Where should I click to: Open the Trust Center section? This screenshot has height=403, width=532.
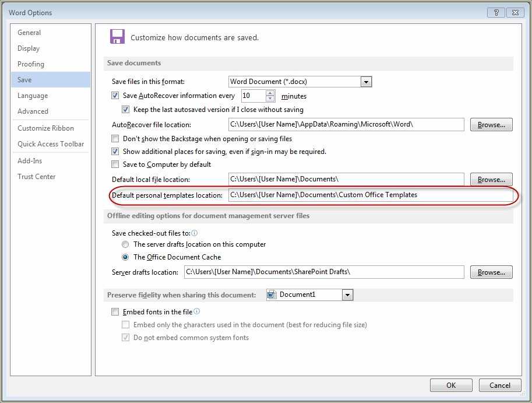36,177
